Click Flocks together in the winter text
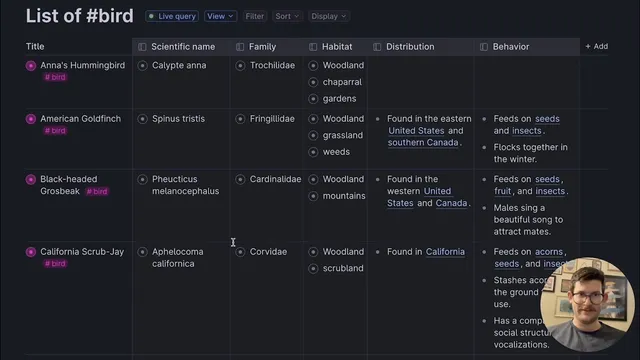Screen dimensions: 640x360 (530, 153)
